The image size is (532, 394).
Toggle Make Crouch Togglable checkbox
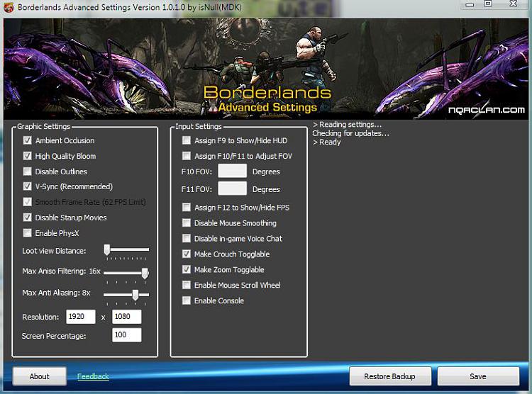pyautogui.click(x=187, y=254)
